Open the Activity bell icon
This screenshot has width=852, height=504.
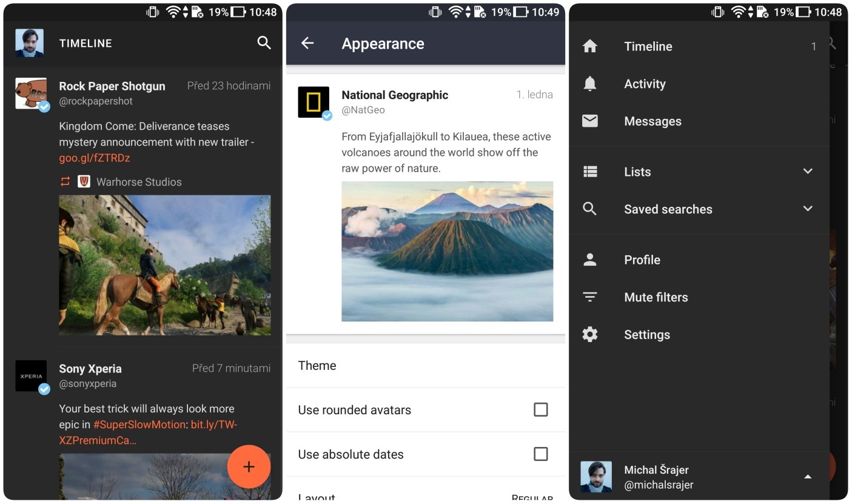589,84
